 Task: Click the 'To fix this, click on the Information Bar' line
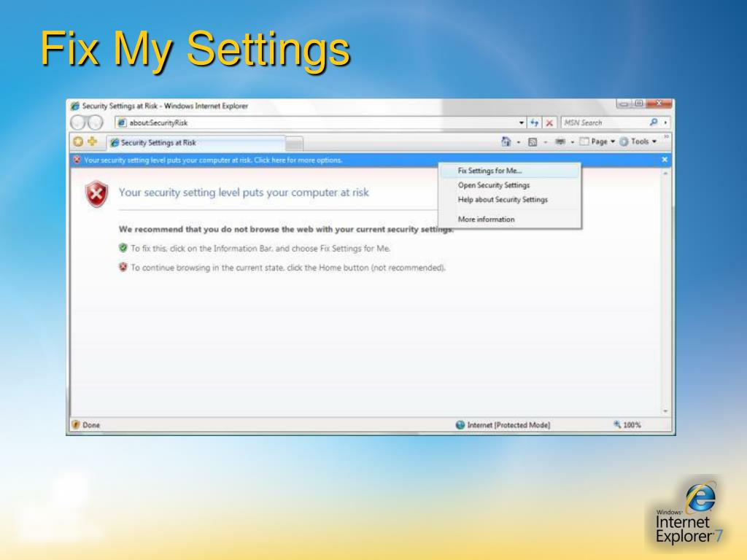(x=260, y=248)
